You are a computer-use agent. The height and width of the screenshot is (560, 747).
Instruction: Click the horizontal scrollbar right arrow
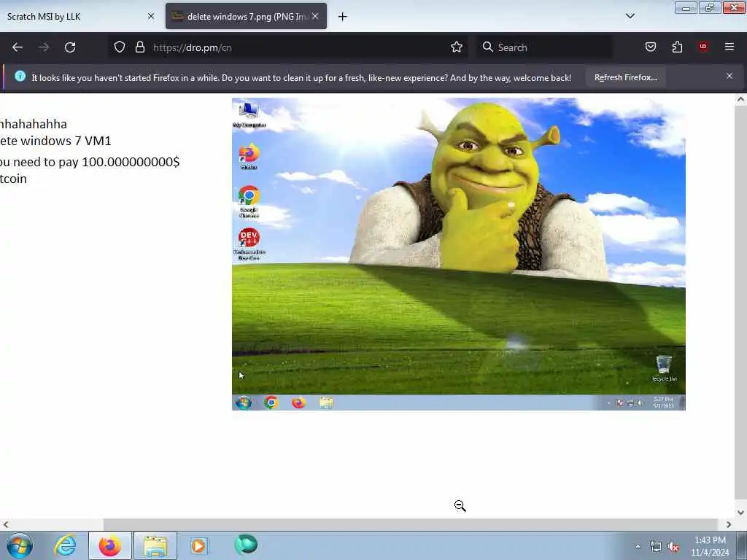pyautogui.click(x=729, y=524)
